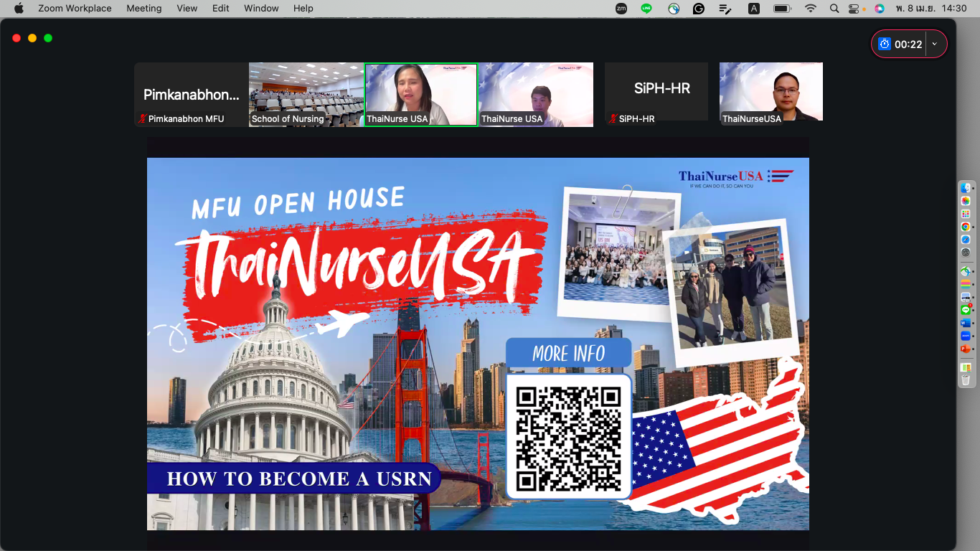
Task: Open the Zoom Workplace app menu
Action: [75, 9]
